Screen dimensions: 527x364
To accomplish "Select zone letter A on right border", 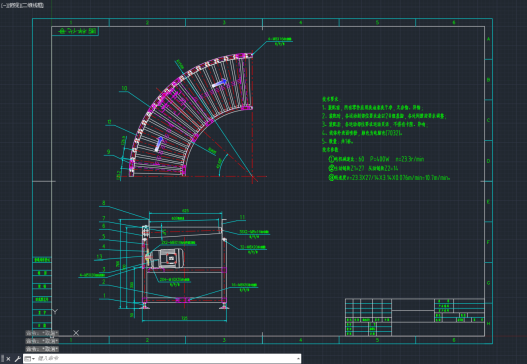I will (489, 39).
